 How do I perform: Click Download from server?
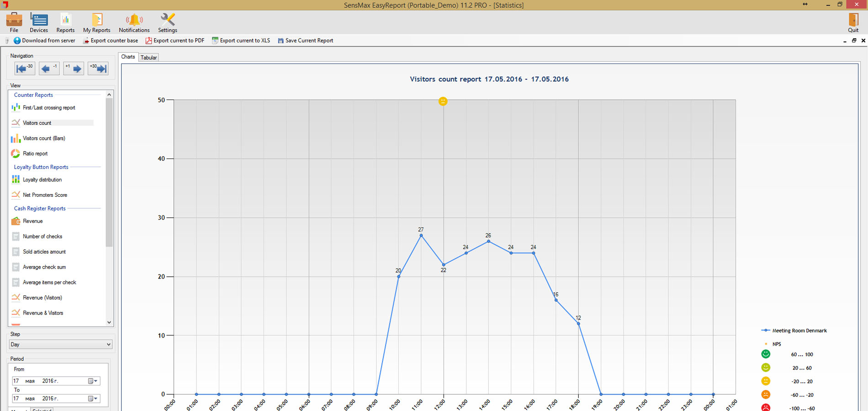click(44, 41)
